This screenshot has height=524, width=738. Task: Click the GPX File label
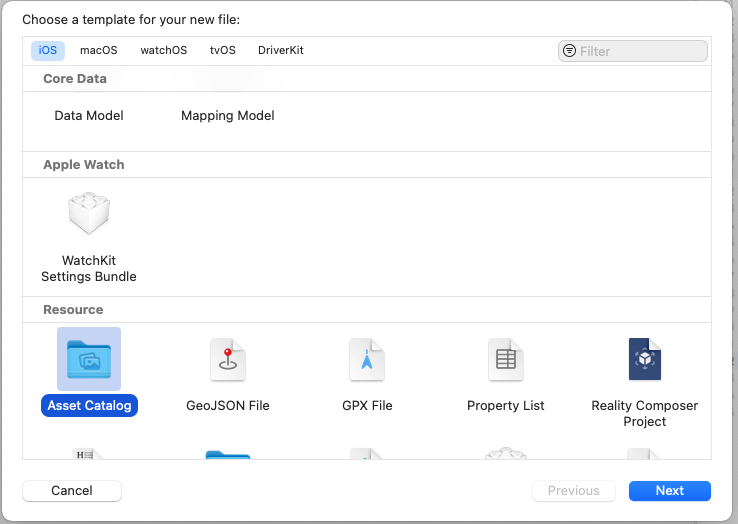367,405
